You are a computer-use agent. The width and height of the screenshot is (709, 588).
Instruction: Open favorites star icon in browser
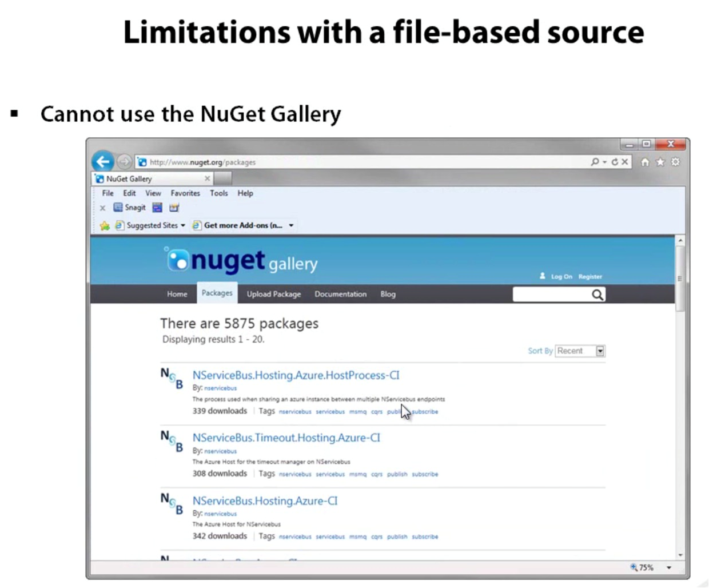point(660,162)
